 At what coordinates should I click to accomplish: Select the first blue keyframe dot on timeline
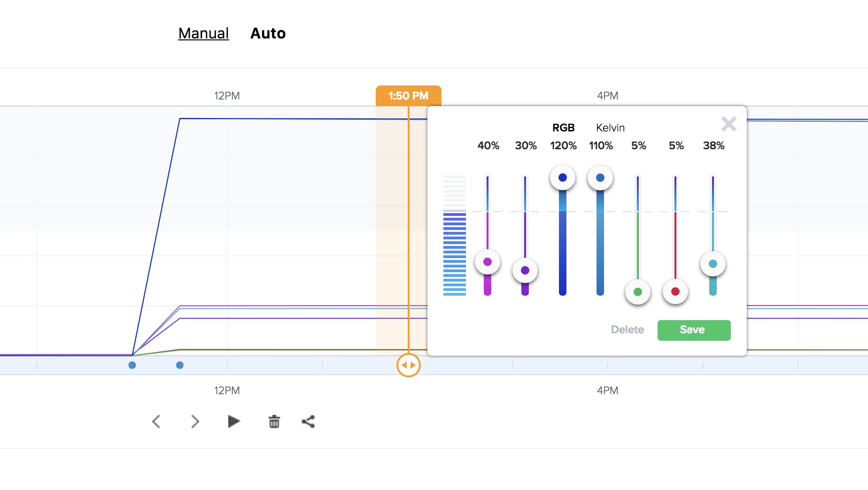[x=132, y=365]
